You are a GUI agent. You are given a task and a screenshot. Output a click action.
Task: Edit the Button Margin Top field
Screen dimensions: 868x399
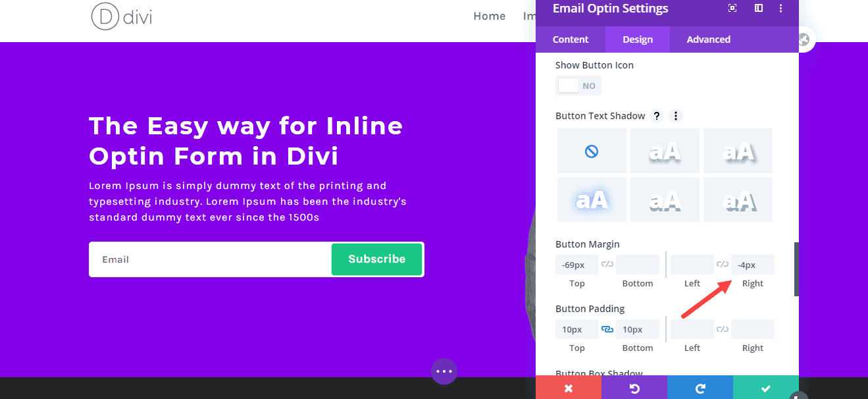pos(577,265)
